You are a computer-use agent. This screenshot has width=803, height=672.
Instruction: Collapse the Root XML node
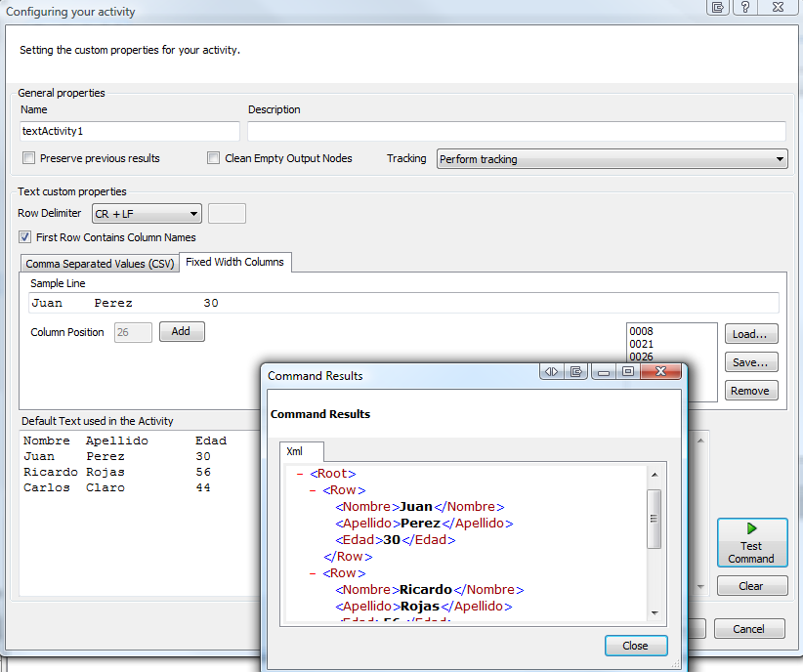(300, 474)
